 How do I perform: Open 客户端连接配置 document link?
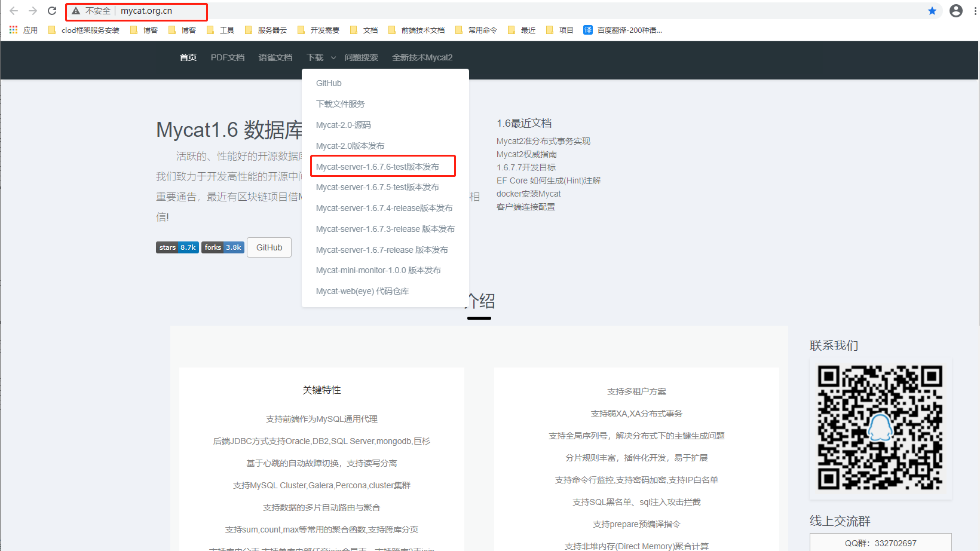(526, 207)
